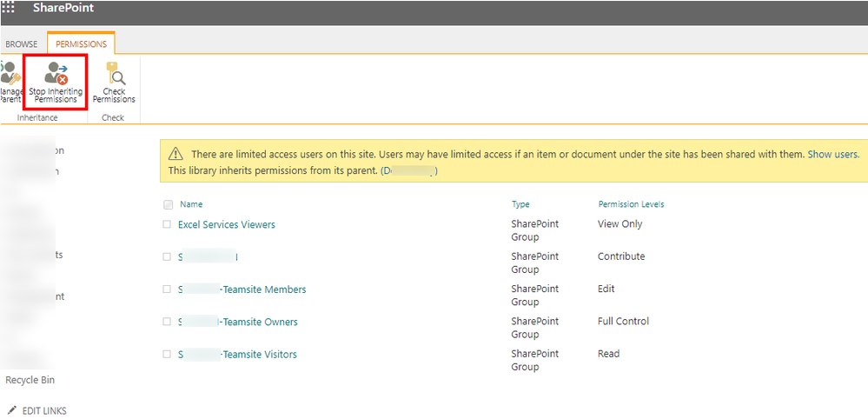Click the pencil icon beside EDIT LINKS
Image resolution: width=868 pixels, height=419 pixels.
click(12, 410)
